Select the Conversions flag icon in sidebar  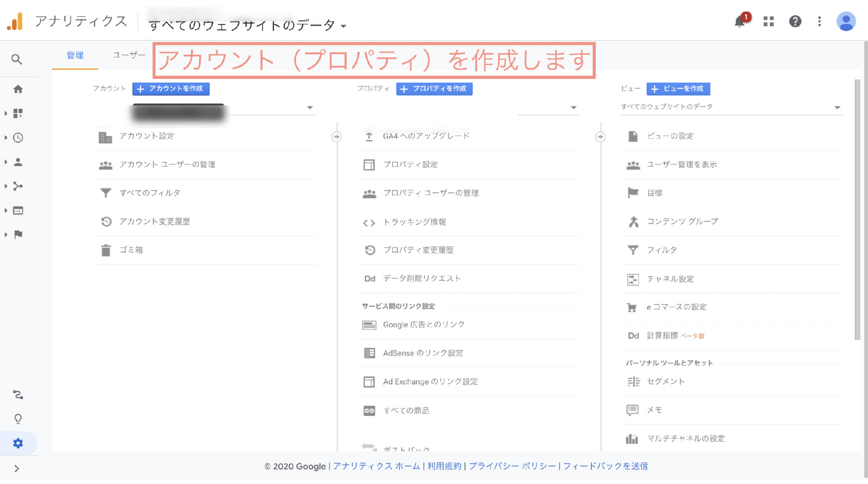click(18, 234)
